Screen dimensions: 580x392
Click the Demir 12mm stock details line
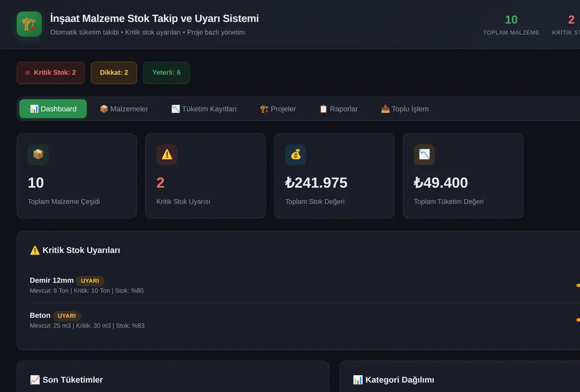point(87,290)
